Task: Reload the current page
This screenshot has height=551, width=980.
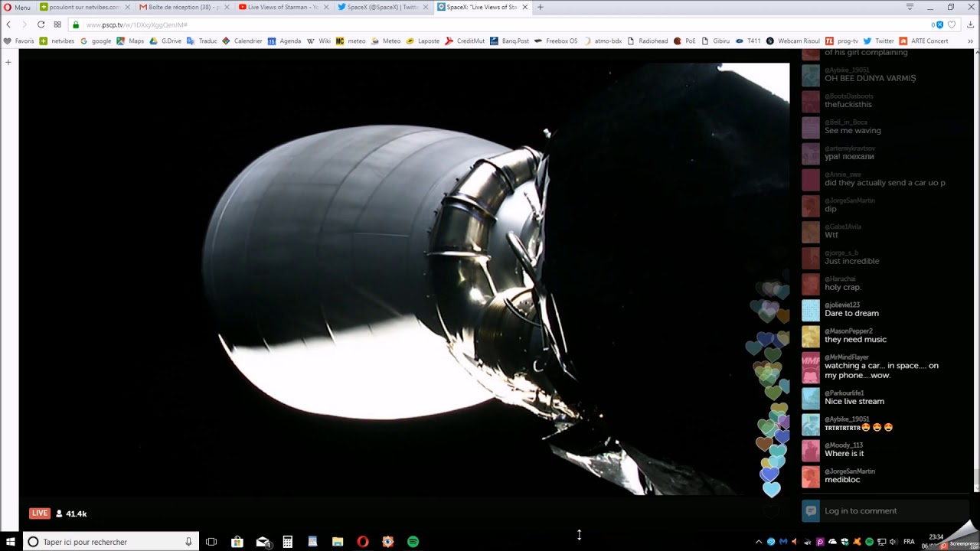Action: tap(41, 24)
